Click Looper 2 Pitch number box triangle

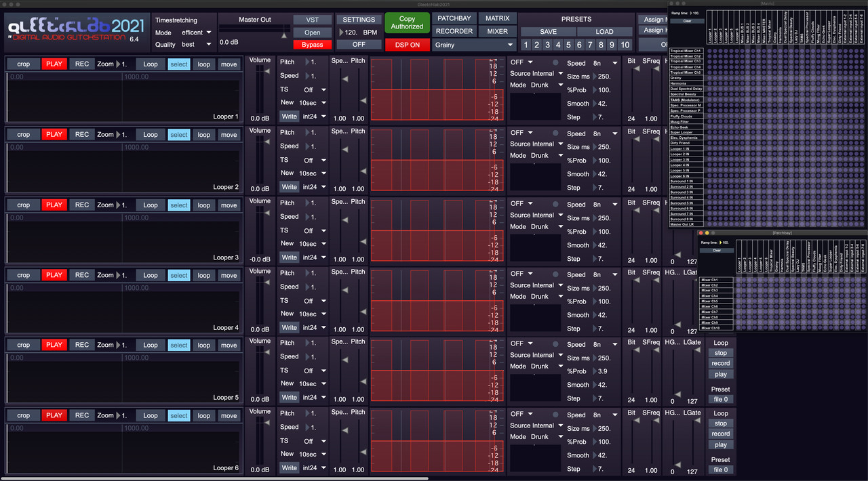click(x=307, y=132)
